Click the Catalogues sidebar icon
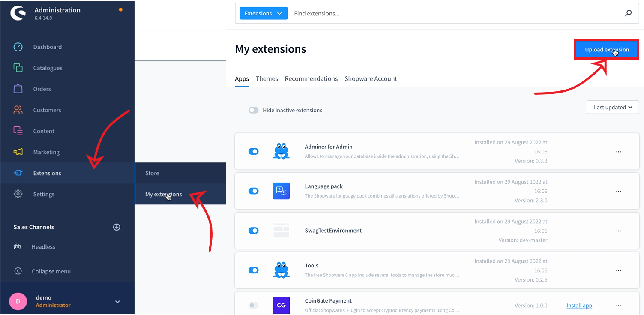644x315 pixels. coord(18,68)
